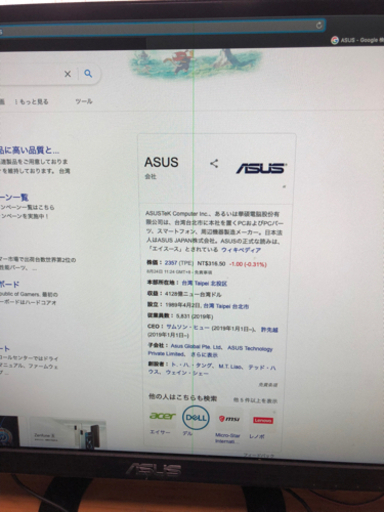Click the share icon beside ASUS title

214,163
